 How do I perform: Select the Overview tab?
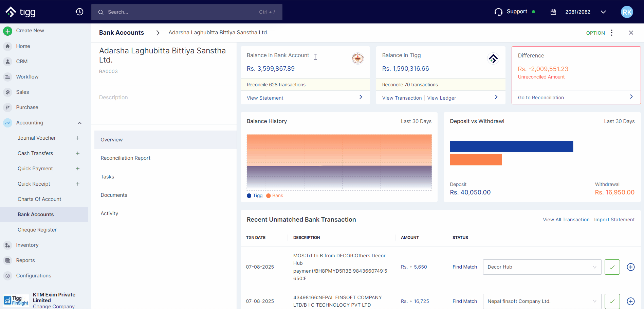click(x=165, y=140)
